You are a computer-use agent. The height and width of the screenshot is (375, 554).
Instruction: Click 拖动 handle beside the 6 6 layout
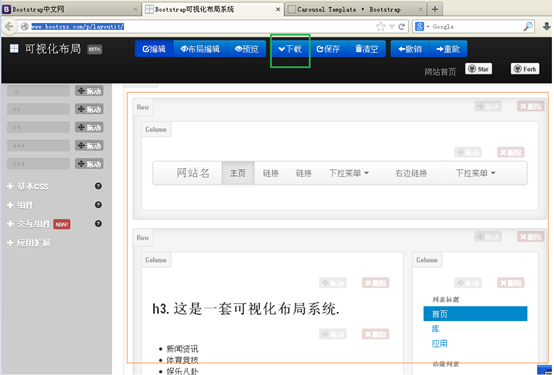[x=89, y=109]
